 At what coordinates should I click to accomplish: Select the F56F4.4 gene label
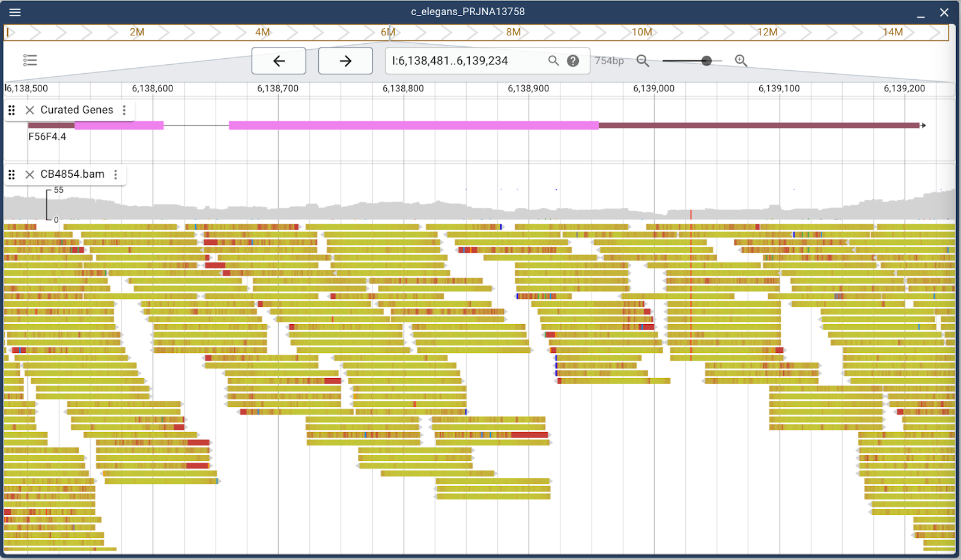[47, 136]
